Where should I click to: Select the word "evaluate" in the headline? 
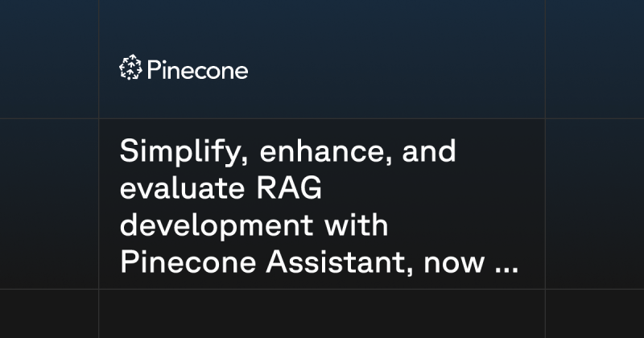coord(182,188)
